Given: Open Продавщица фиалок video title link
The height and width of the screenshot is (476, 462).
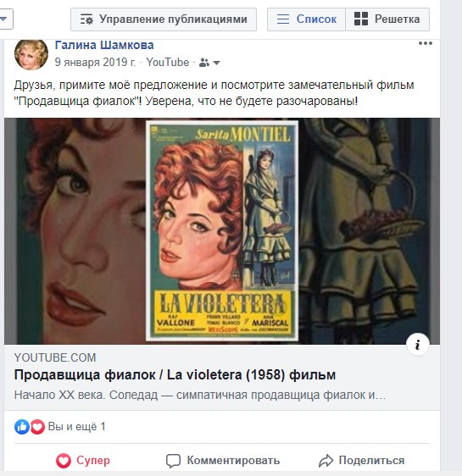Looking at the screenshot, I should click(175, 375).
